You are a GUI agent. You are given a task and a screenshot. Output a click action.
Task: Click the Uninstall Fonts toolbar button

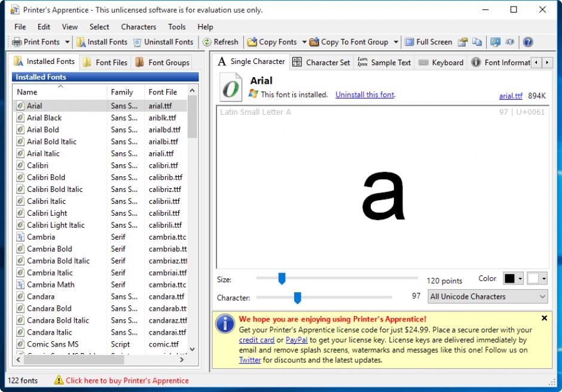tap(163, 42)
